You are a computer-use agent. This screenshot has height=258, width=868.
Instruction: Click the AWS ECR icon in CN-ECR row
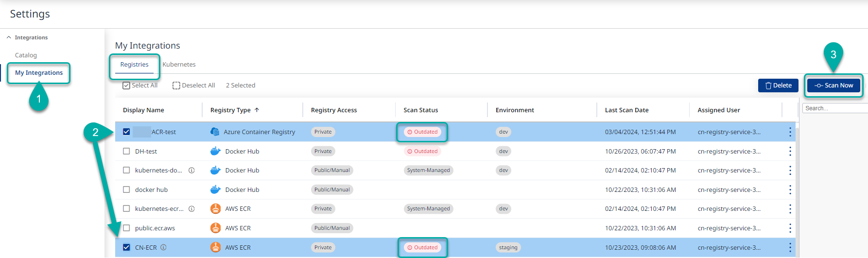point(215,247)
